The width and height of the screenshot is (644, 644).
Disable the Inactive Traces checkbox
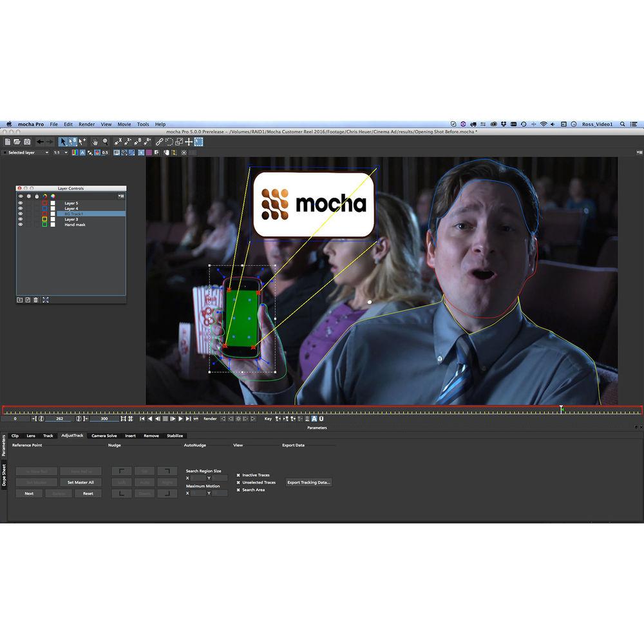coord(240,475)
